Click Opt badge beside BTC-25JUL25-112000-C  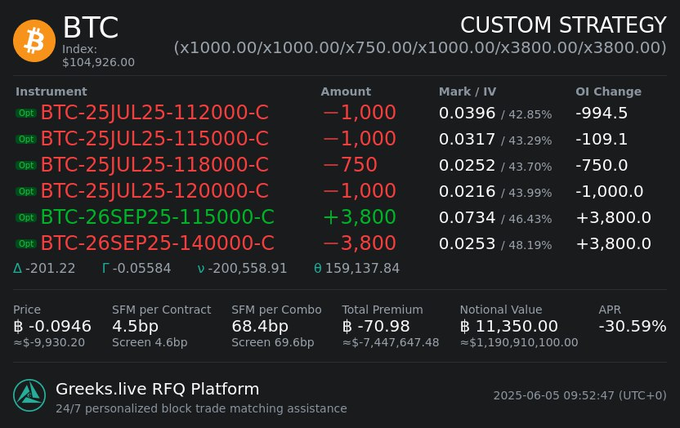click(26, 113)
